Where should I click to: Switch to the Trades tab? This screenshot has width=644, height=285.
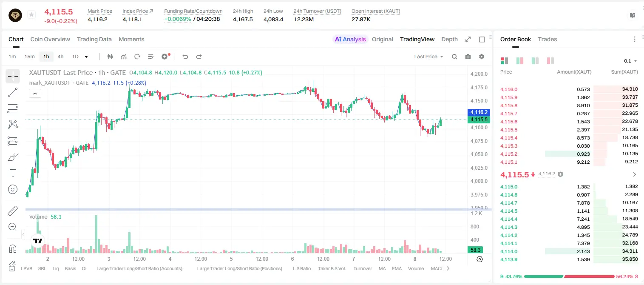click(x=548, y=39)
